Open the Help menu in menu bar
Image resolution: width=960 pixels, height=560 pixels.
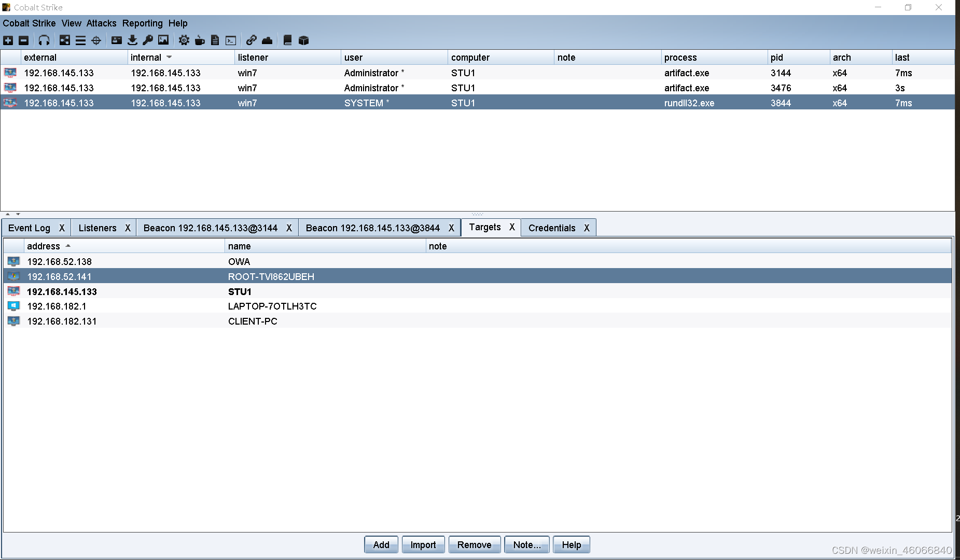(x=178, y=23)
